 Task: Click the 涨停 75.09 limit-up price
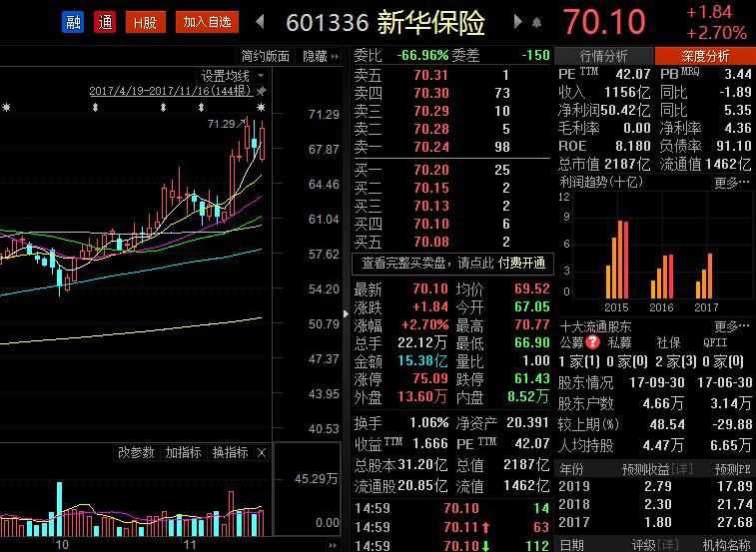430,379
